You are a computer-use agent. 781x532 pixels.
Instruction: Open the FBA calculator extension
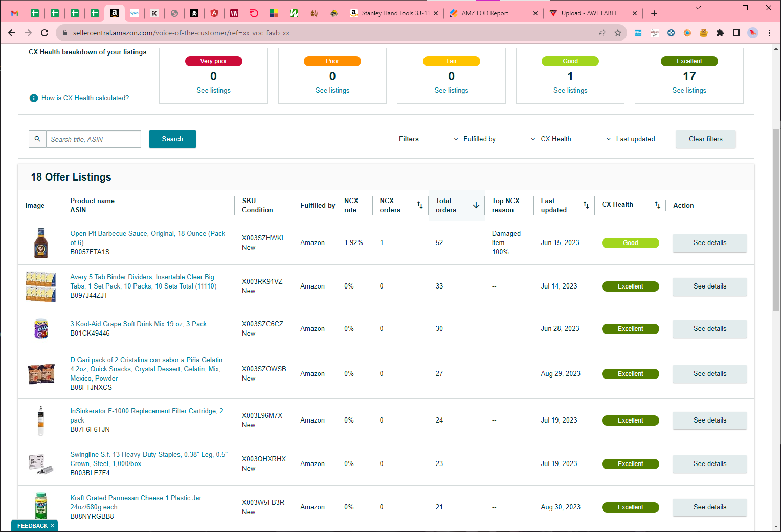638,33
